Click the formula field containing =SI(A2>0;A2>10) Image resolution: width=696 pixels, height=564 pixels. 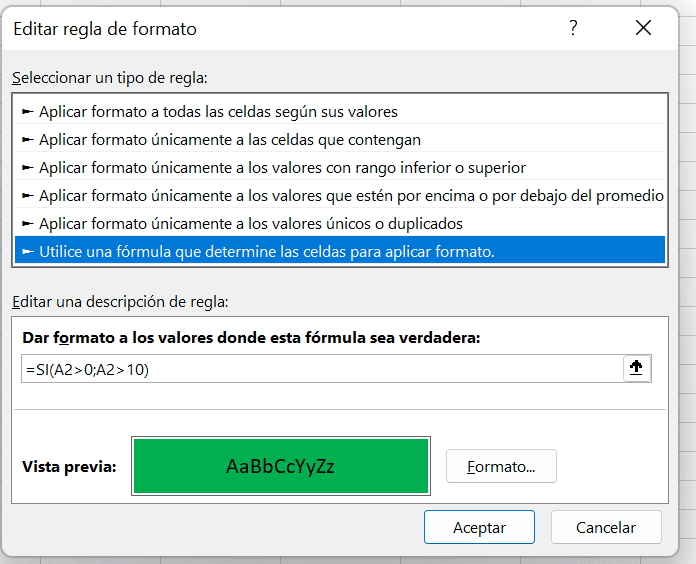[x=320, y=368]
